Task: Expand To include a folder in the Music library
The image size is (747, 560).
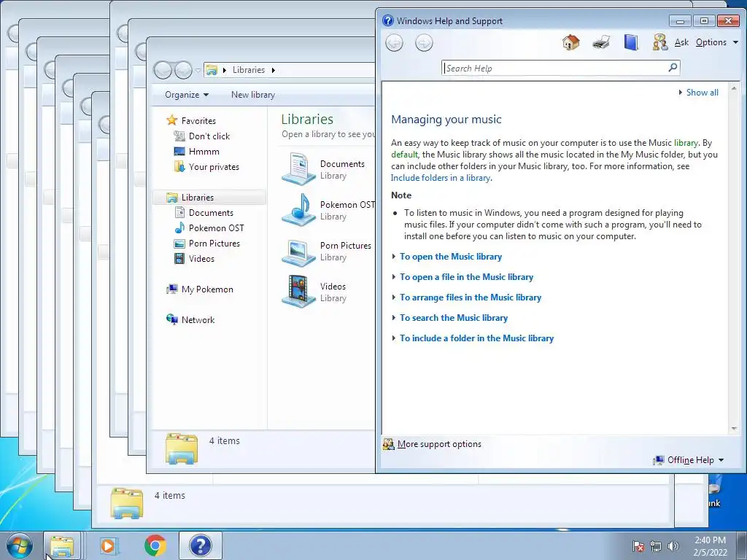Action: [x=476, y=338]
